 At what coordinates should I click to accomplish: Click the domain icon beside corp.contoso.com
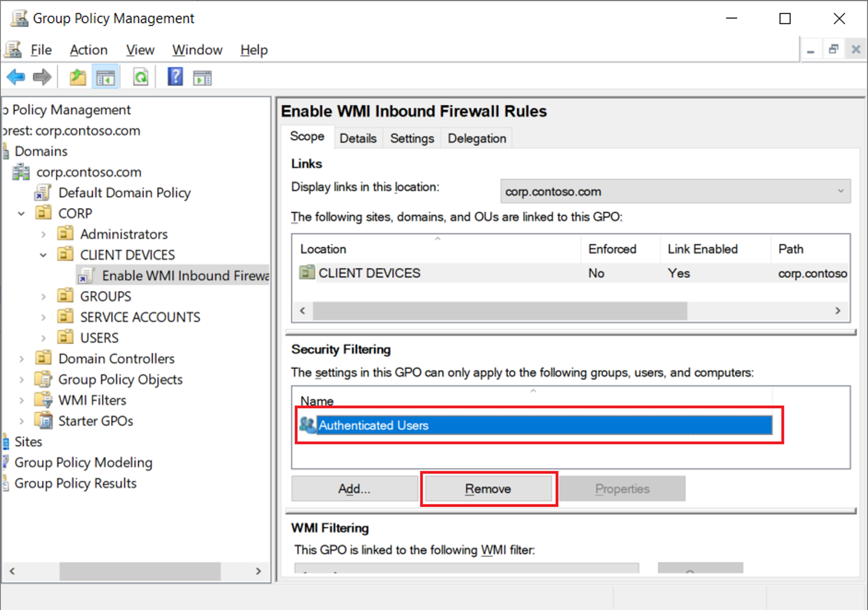pyautogui.click(x=21, y=172)
